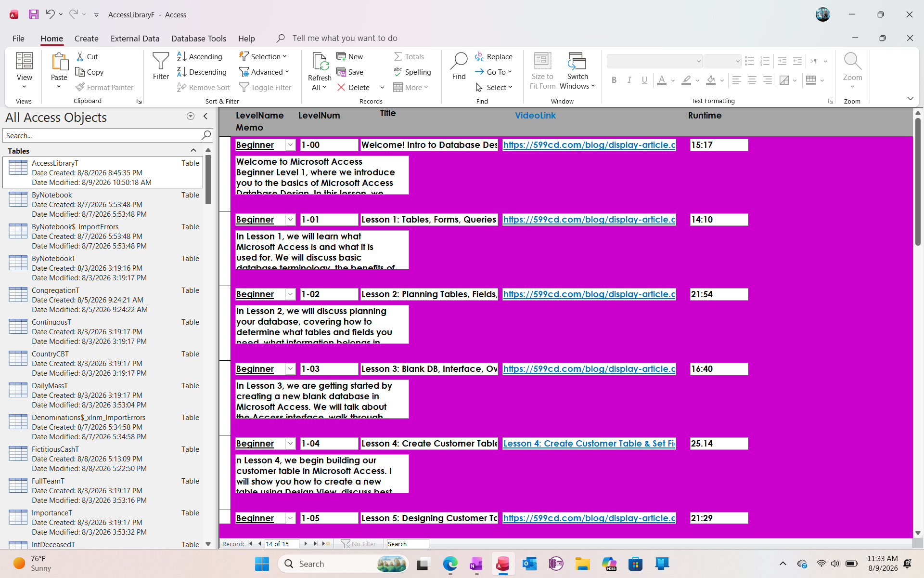924x578 pixels.
Task: Go to next record in navigation bar
Action: [x=306, y=544]
